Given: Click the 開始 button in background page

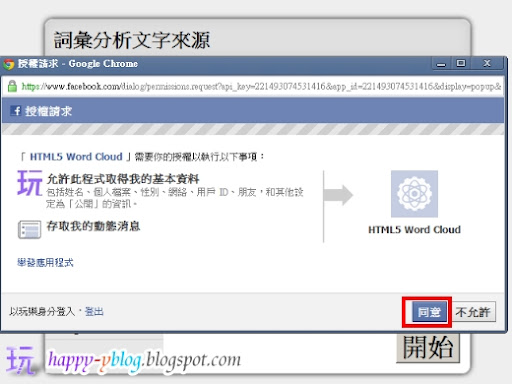Looking at the screenshot, I should pos(428,347).
